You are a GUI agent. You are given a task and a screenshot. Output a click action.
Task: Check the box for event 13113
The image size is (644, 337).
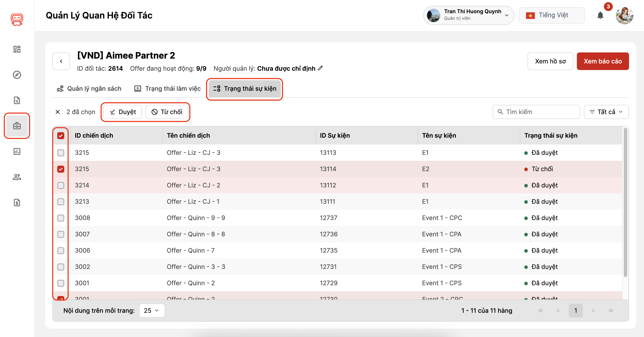tap(61, 153)
